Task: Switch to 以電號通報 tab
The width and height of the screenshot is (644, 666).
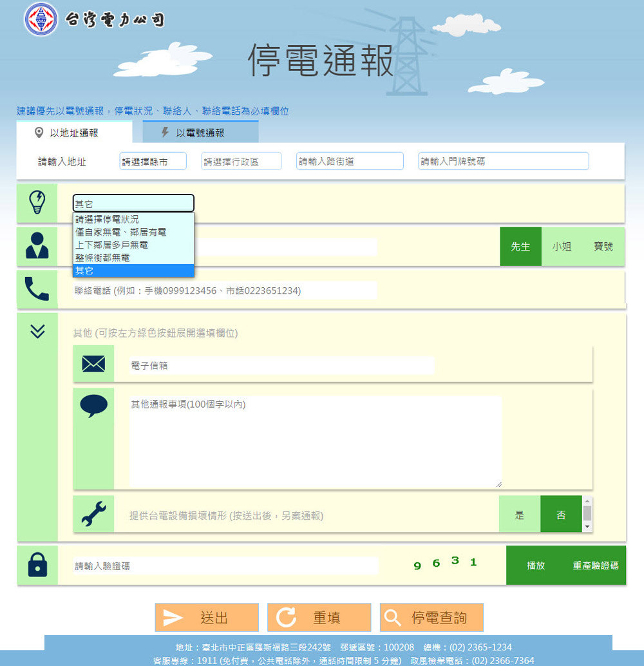Action: (200, 132)
